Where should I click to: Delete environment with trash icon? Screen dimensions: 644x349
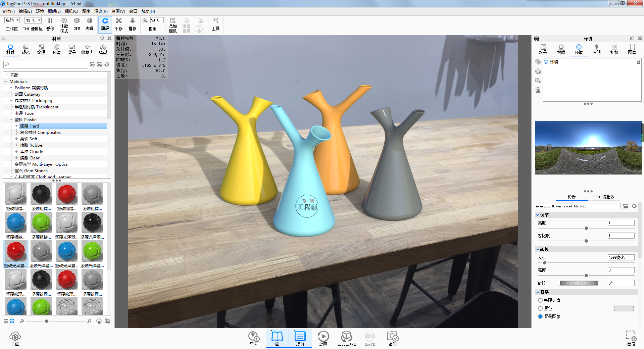click(538, 90)
